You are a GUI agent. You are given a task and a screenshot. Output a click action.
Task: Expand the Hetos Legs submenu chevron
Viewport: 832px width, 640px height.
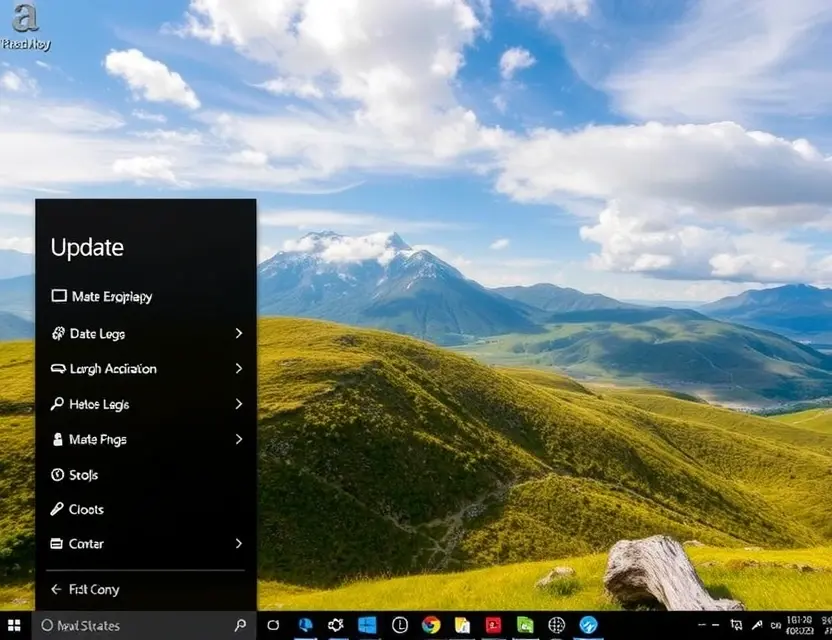coord(239,404)
